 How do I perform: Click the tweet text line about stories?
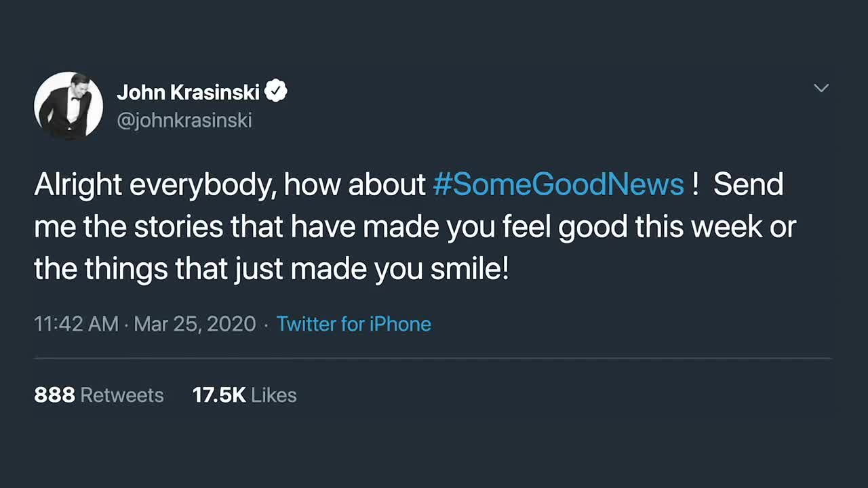pyautogui.click(x=414, y=228)
